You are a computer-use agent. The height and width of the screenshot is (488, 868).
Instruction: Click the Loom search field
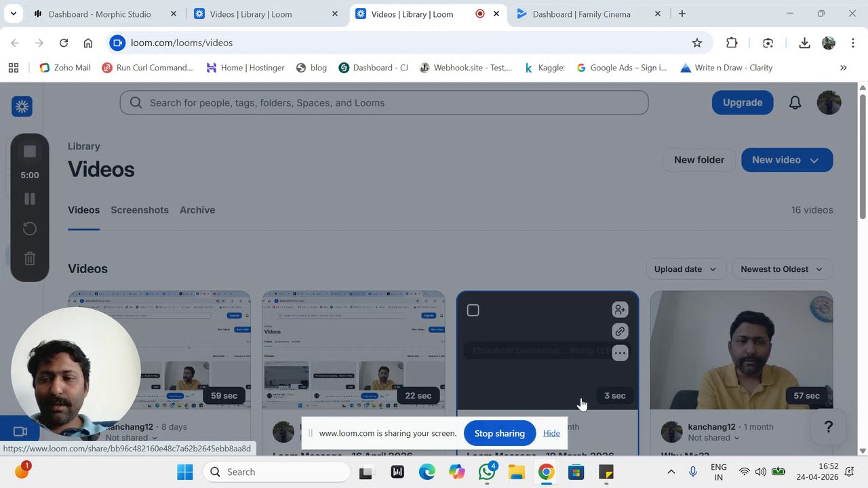[384, 102]
